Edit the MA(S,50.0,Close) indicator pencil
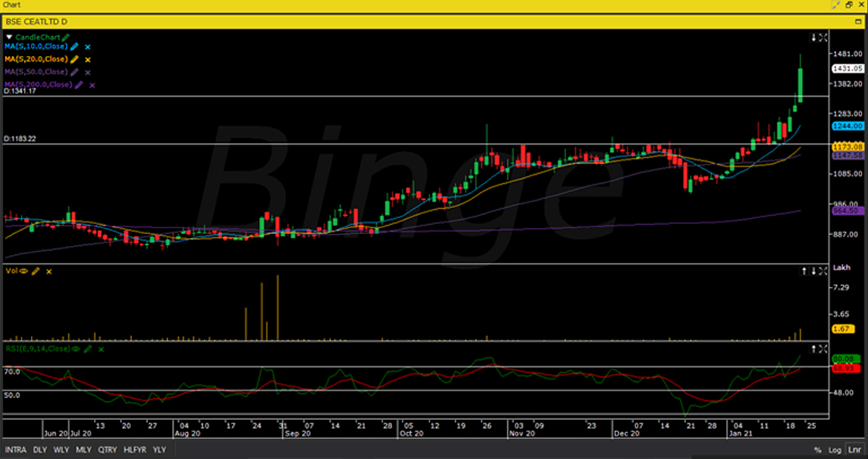 coord(74,72)
